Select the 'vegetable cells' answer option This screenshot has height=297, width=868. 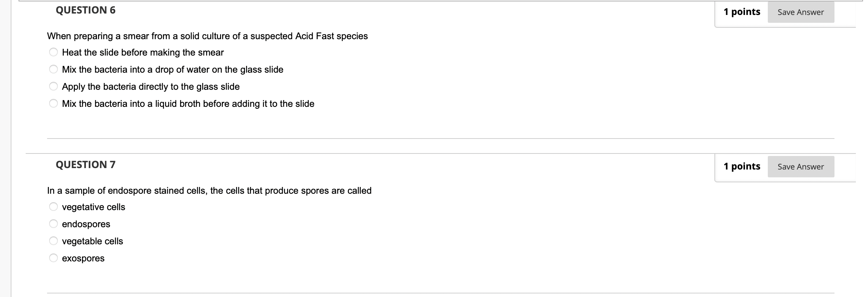(x=92, y=241)
